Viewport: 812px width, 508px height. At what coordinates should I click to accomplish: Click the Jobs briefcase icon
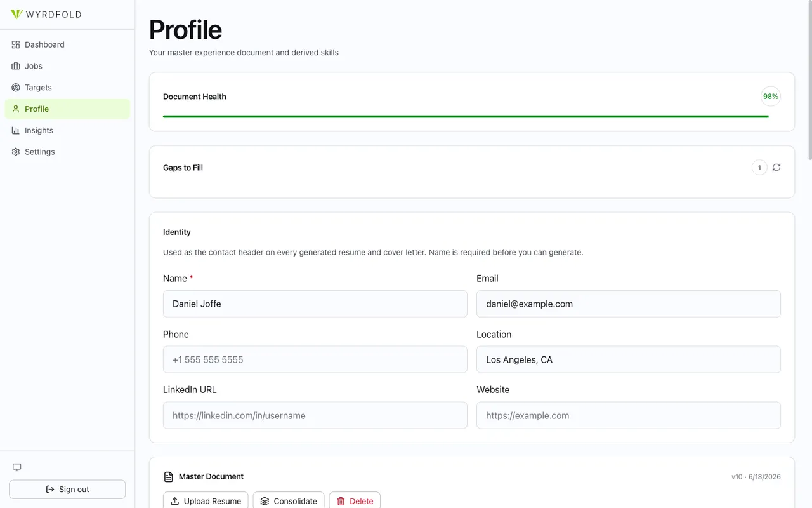click(16, 66)
